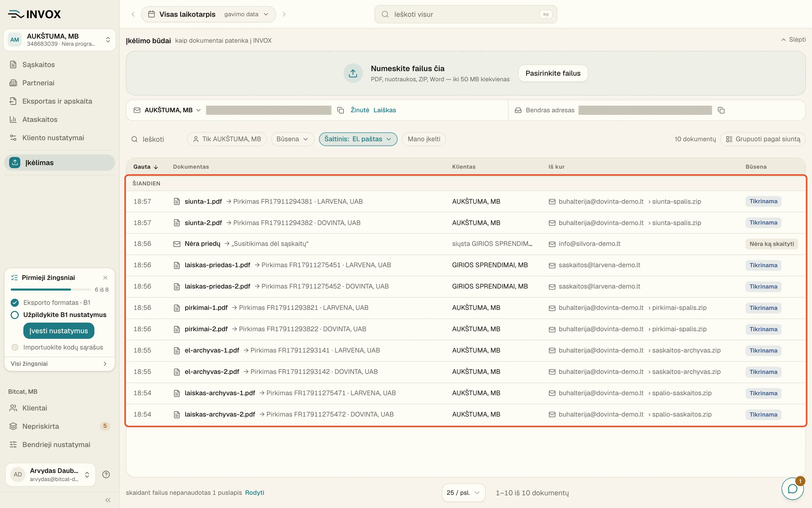The height and width of the screenshot is (508, 812).
Task: Expand Arvydas Daub... user menu
Action: [x=50, y=474]
